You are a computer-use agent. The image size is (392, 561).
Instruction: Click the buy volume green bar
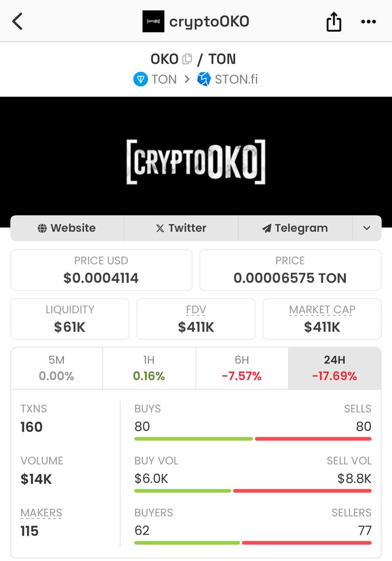(183, 491)
